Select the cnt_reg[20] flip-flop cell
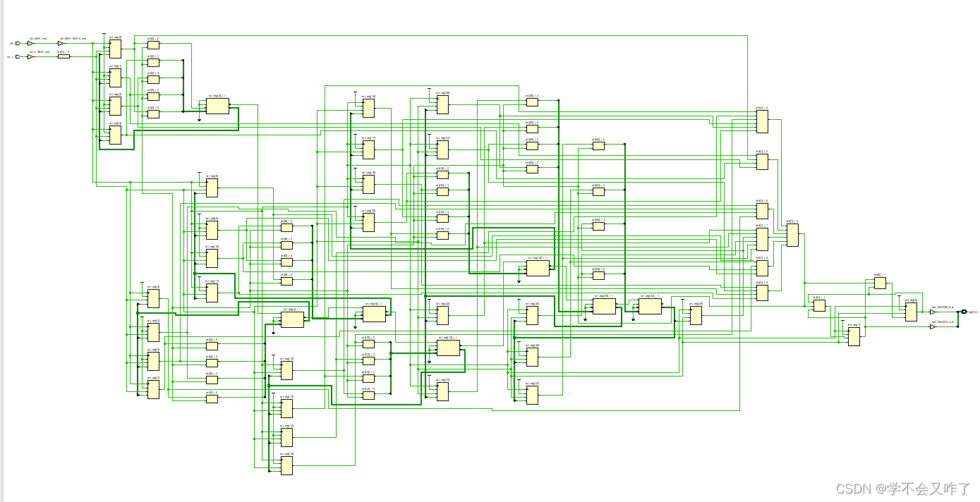This screenshot has width=980, height=502. click(442, 104)
